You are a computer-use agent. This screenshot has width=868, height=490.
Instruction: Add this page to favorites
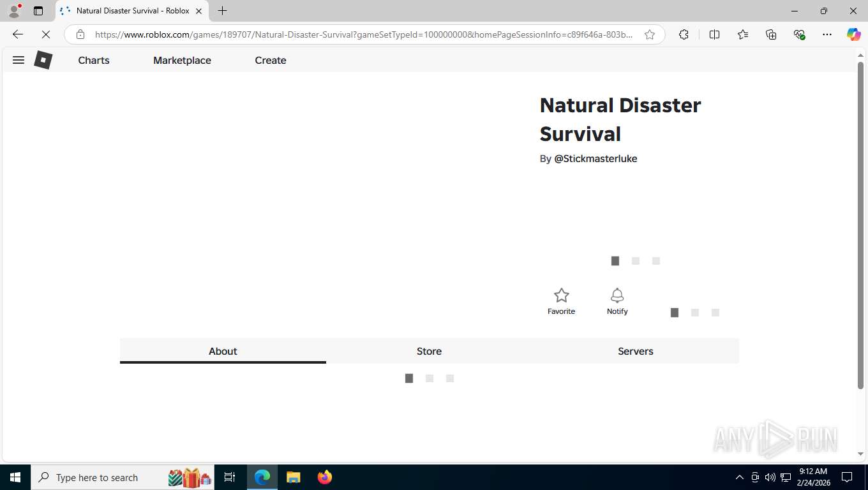coord(650,34)
